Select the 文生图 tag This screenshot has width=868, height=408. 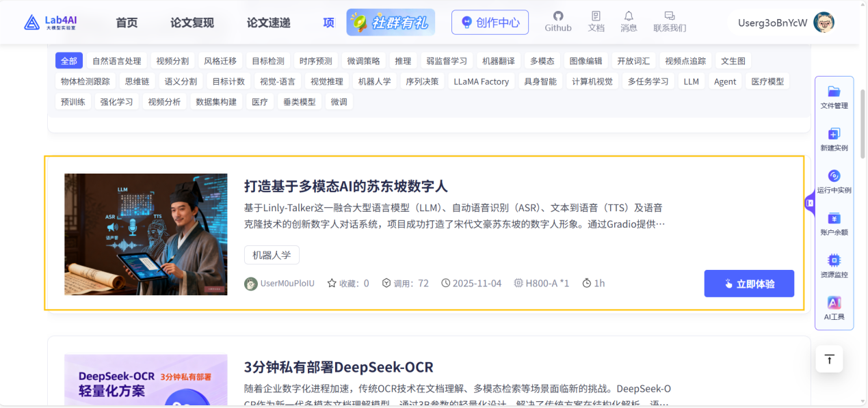tap(733, 61)
